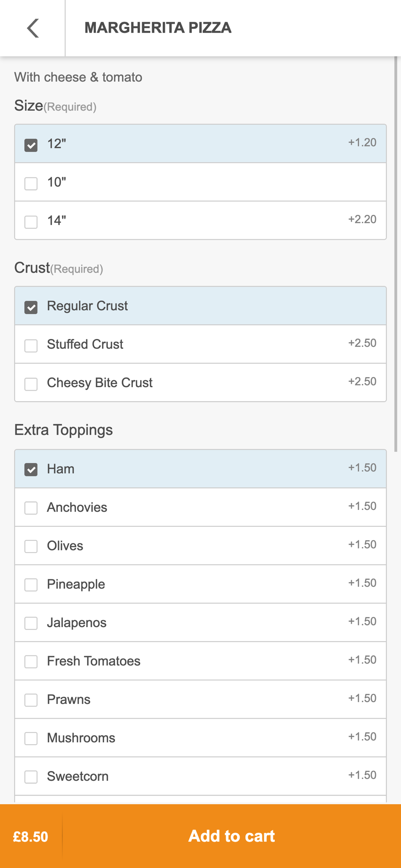The width and height of the screenshot is (401, 868).
Task: Deselect the Regular Crust checkbox
Action: click(x=31, y=307)
